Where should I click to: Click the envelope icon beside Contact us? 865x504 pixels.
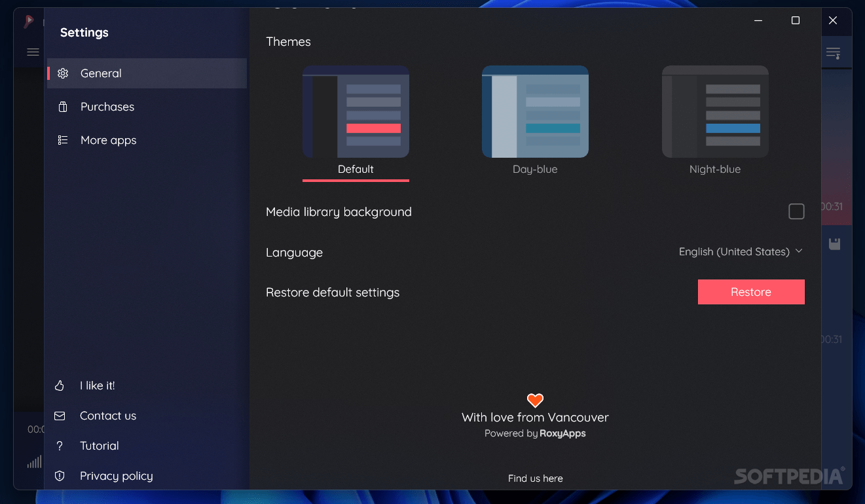click(x=59, y=416)
